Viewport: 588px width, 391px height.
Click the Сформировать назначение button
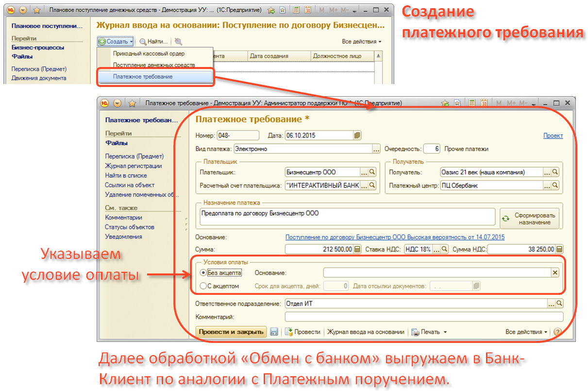[x=530, y=219]
